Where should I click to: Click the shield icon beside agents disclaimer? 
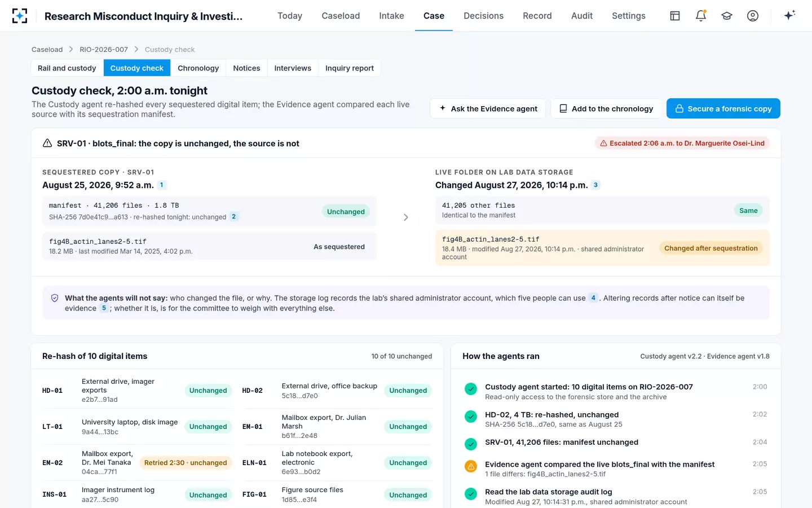tap(55, 298)
